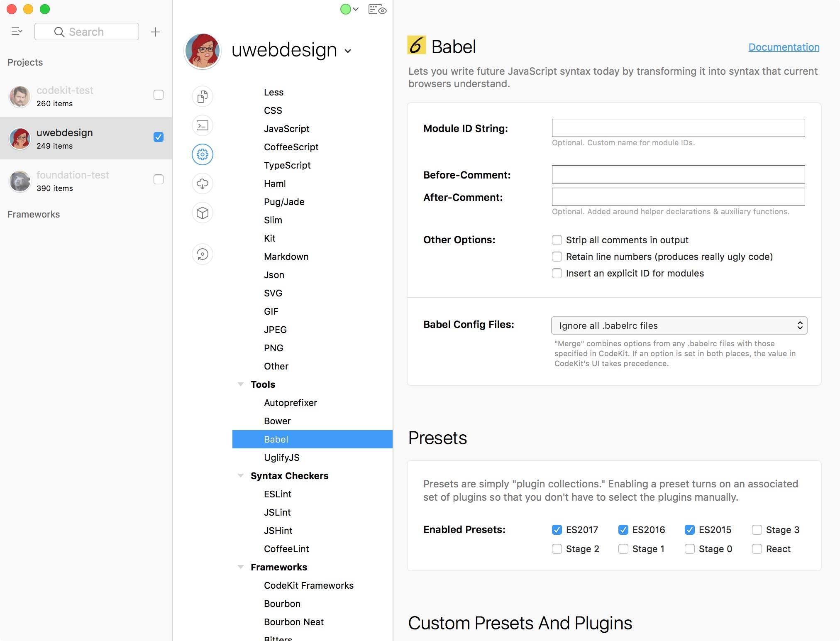
Task: Enable the Stage 1 preset
Action: click(623, 549)
